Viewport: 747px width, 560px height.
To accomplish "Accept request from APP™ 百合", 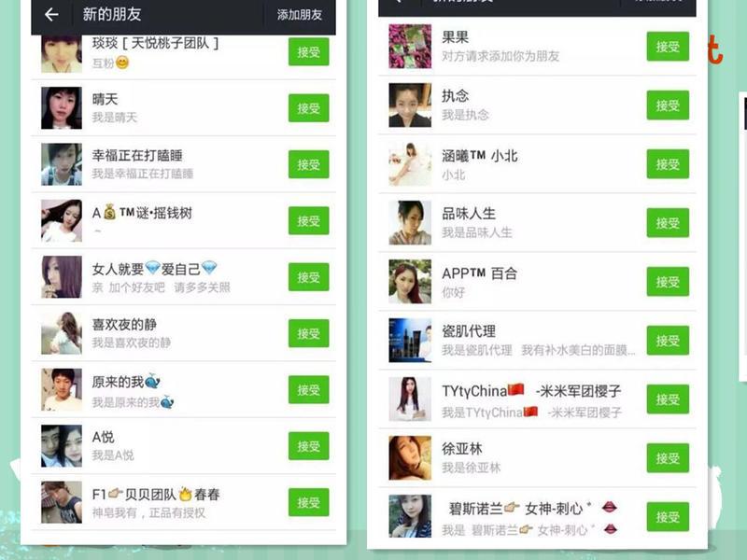I will pyautogui.click(x=668, y=282).
